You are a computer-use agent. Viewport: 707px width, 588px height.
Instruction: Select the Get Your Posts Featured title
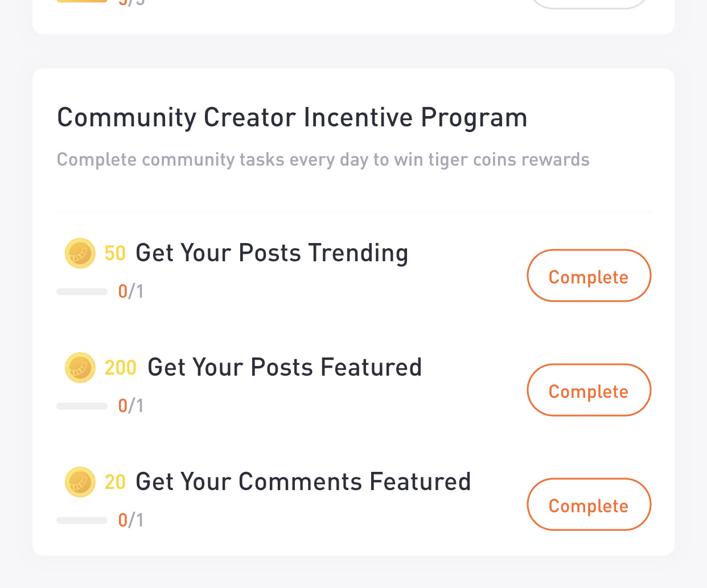tap(285, 367)
